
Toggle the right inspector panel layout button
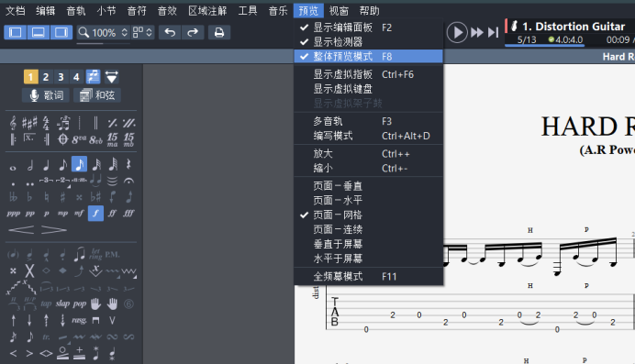[x=61, y=32]
